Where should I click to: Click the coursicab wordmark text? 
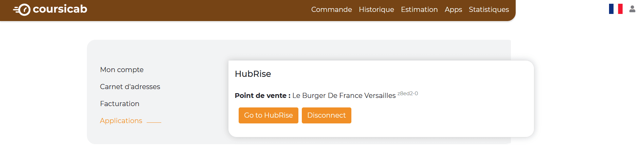60,9
